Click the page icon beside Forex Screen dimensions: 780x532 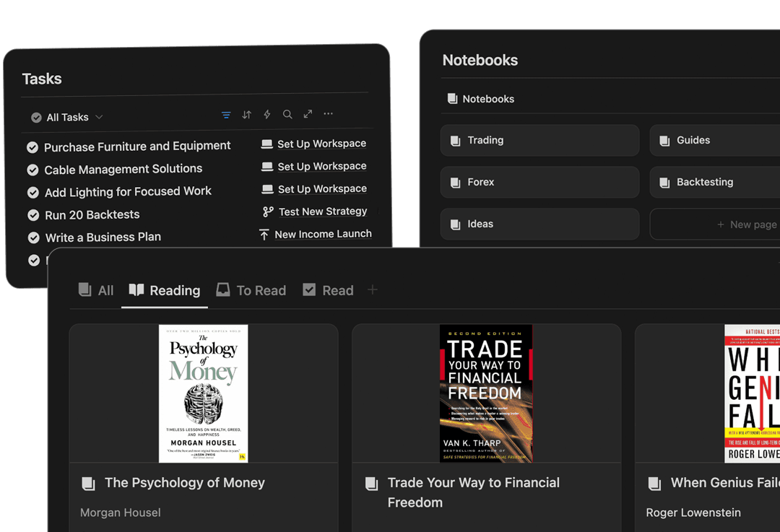455,183
